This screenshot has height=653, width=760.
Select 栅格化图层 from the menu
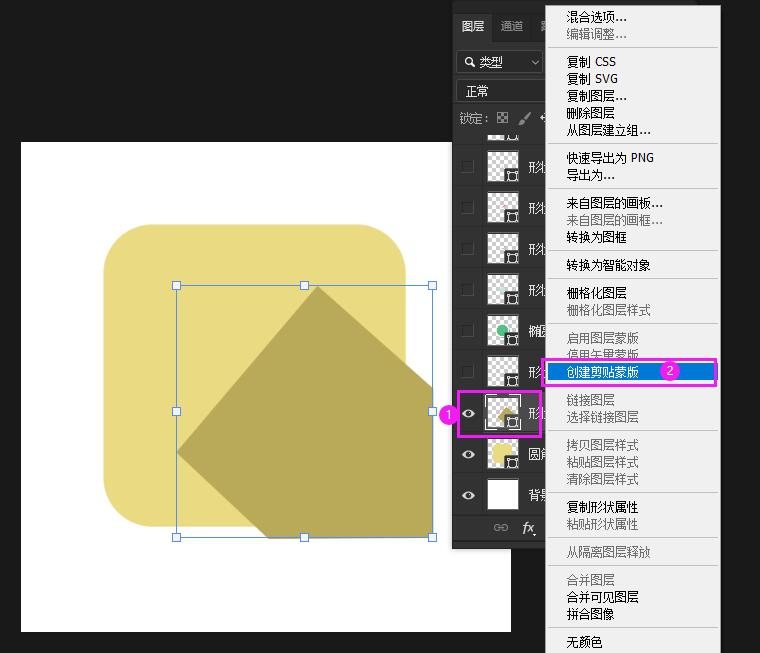596,293
